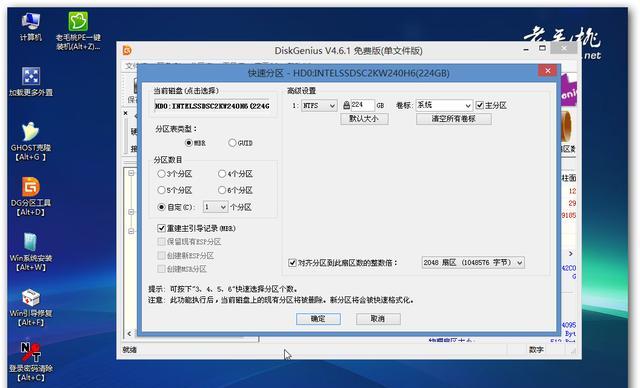
Task: Minimize the DiskGenius main window
Action: (x=526, y=49)
